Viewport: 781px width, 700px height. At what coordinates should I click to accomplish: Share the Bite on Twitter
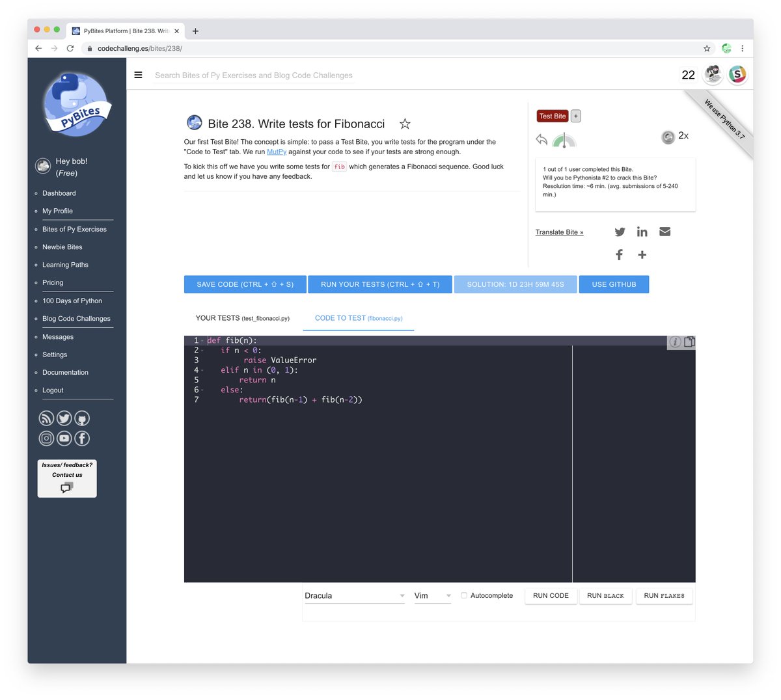620,232
